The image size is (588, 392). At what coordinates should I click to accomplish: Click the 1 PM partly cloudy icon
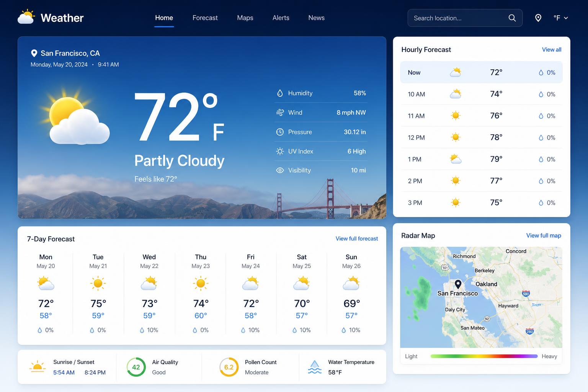[x=455, y=159]
